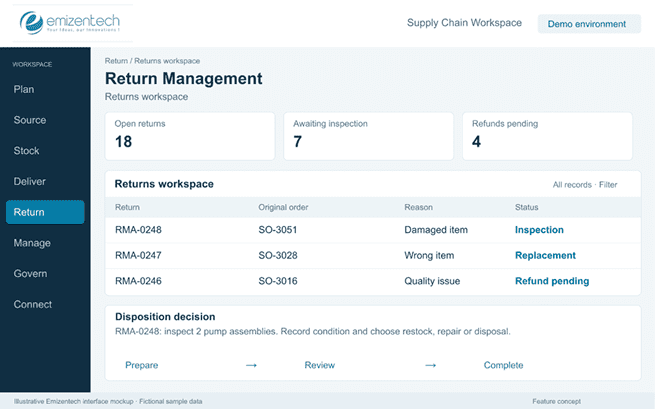Click the Return column header
655x409 pixels.
tap(127, 207)
